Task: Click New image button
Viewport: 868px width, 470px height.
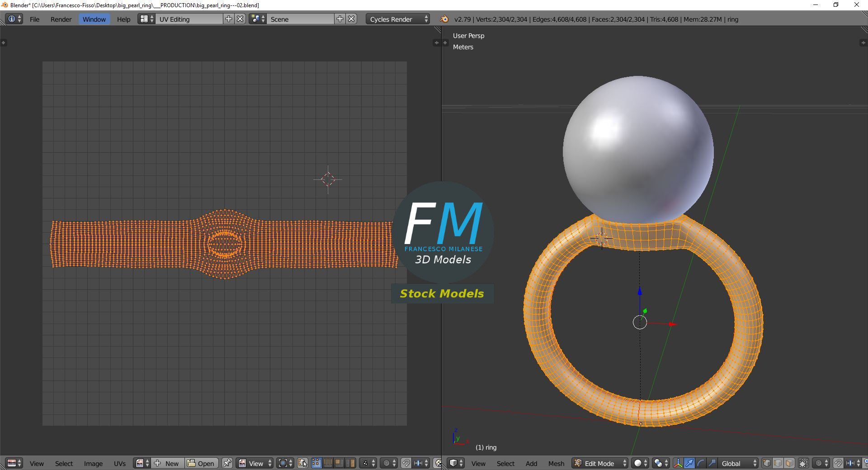Action: coord(167,463)
